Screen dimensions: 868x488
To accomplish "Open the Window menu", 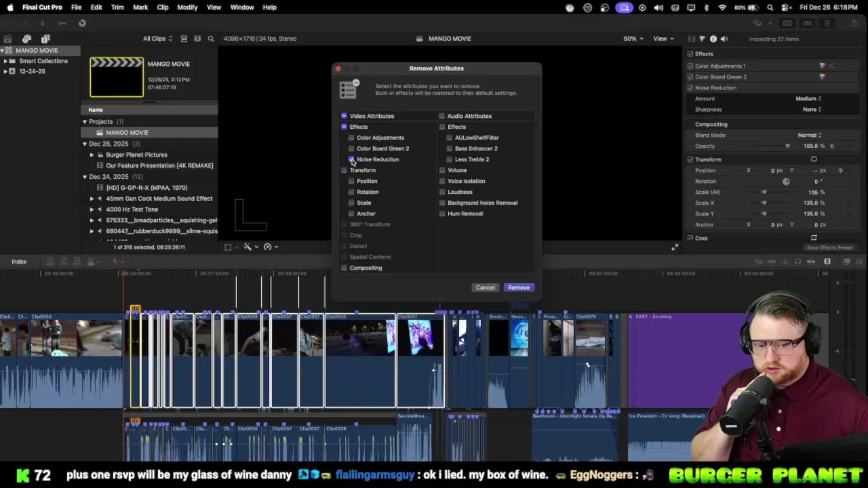I will point(242,7).
